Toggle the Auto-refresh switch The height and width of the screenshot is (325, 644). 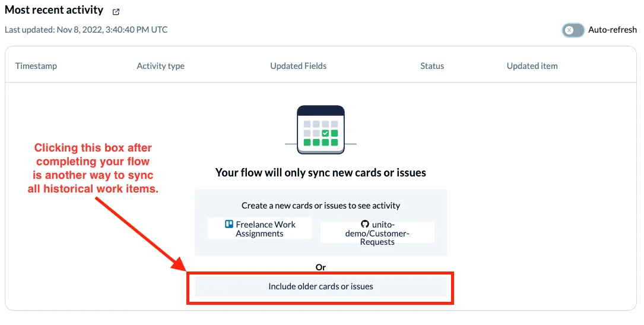click(573, 30)
